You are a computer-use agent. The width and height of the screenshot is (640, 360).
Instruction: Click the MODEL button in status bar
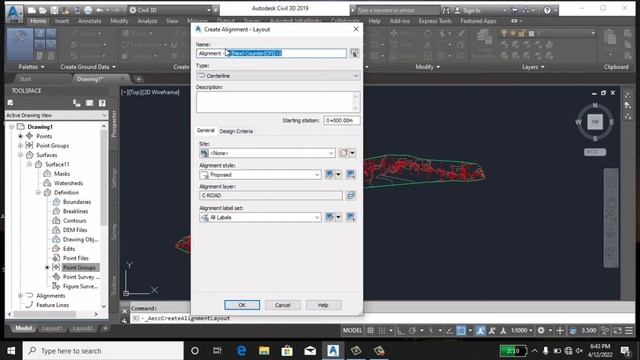(352, 331)
